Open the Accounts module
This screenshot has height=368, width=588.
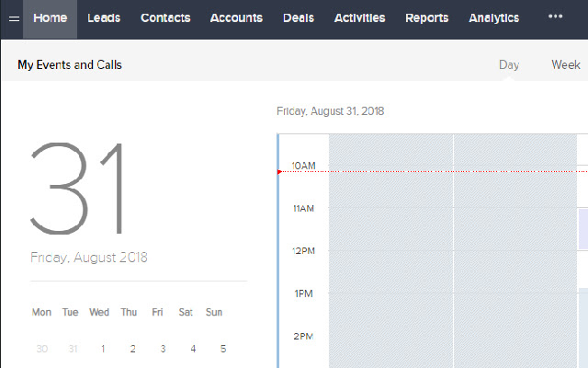[x=236, y=18]
